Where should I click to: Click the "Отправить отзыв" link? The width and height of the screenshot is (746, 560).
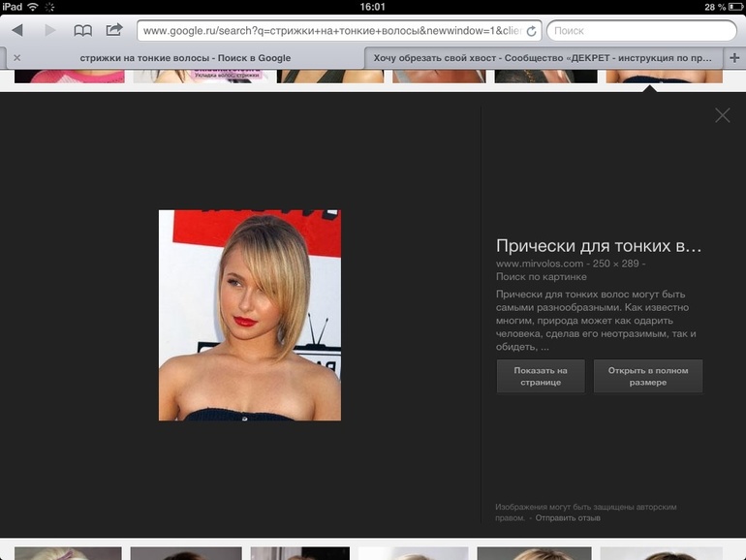(x=568, y=518)
